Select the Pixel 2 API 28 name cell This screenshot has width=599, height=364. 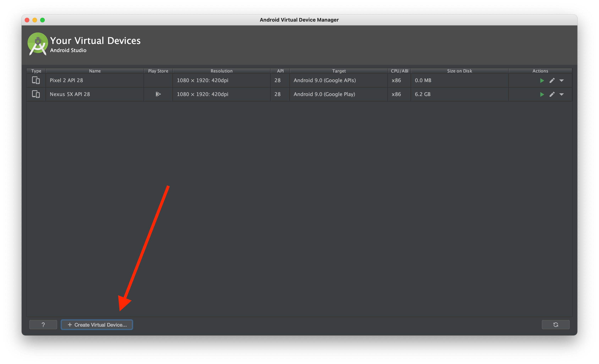(95, 80)
